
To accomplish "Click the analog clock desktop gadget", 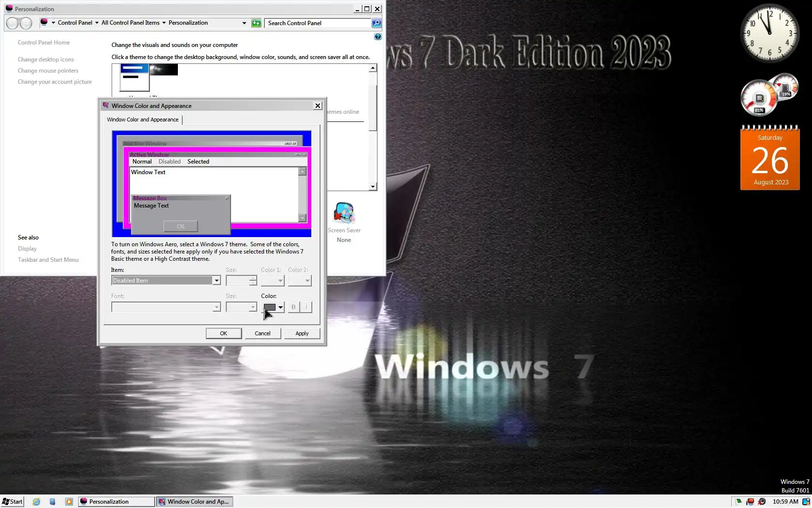I will coord(769,33).
